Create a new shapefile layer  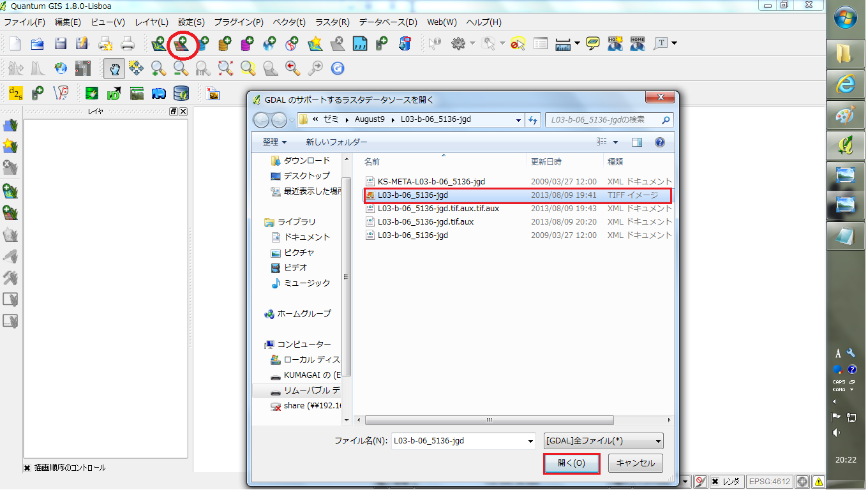click(x=315, y=44)
